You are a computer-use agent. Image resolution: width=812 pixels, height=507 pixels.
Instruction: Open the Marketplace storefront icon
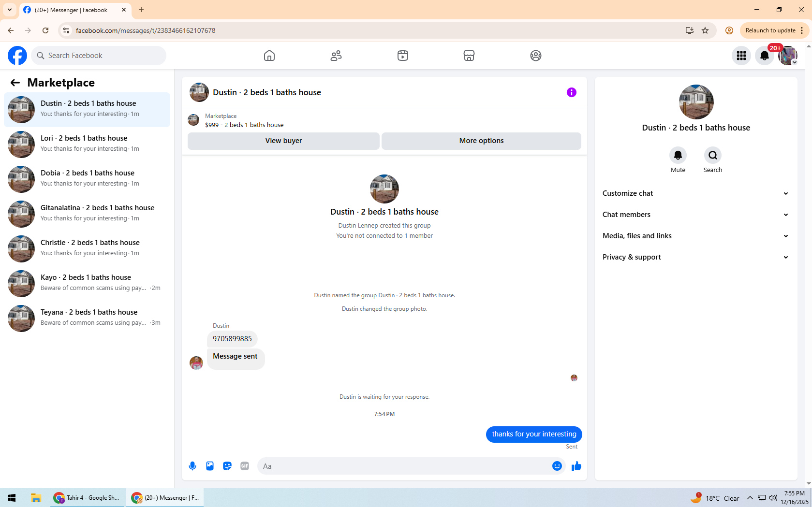coord(469,56)
